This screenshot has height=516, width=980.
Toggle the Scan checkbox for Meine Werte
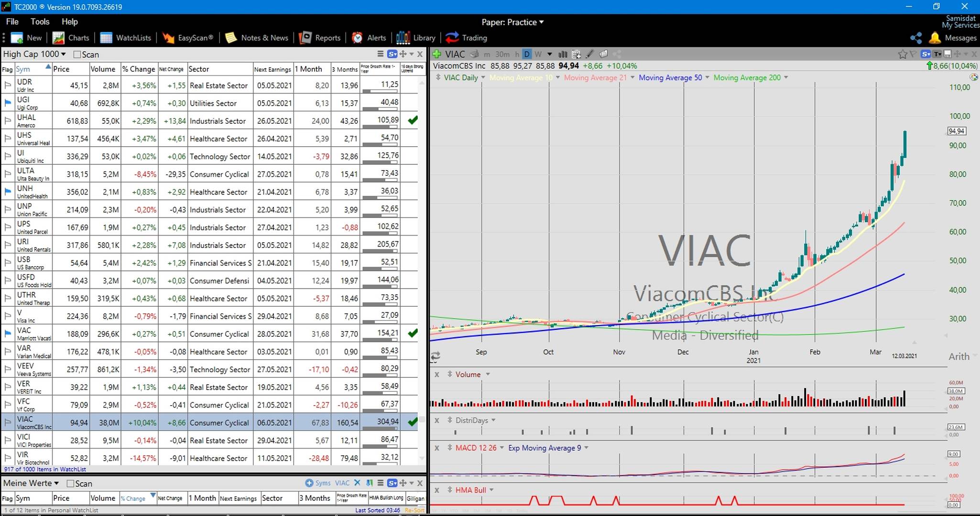[70, 484]
